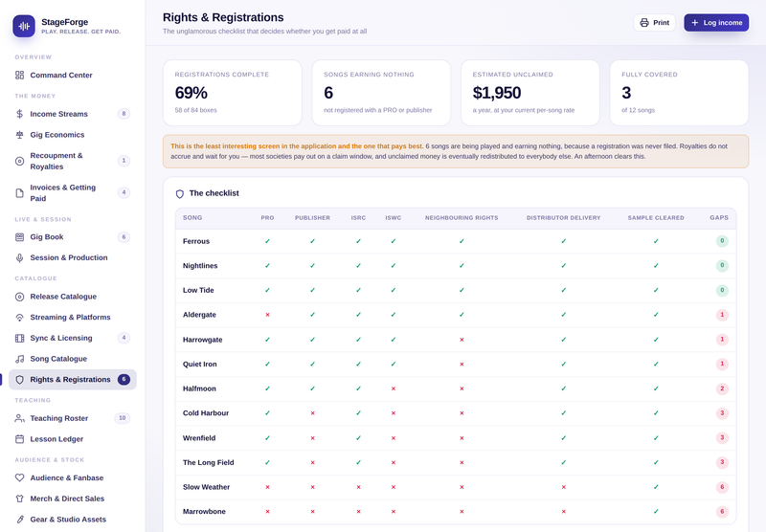766x532 pixels.
Task: Click Halfmoon's gaps badge showing 2
Action: click(722, 389)
